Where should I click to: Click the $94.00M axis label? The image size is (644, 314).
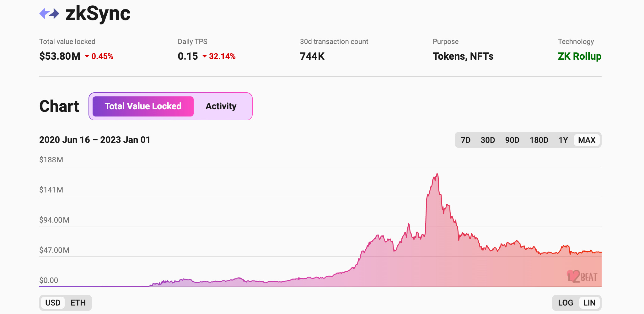[54, 220]
